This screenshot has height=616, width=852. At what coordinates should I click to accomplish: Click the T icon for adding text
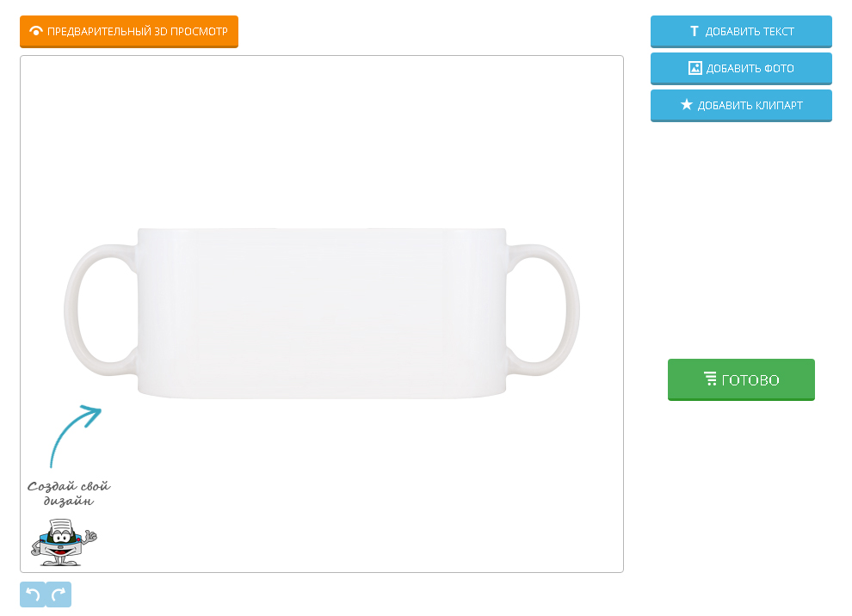[x=695, y=31]
